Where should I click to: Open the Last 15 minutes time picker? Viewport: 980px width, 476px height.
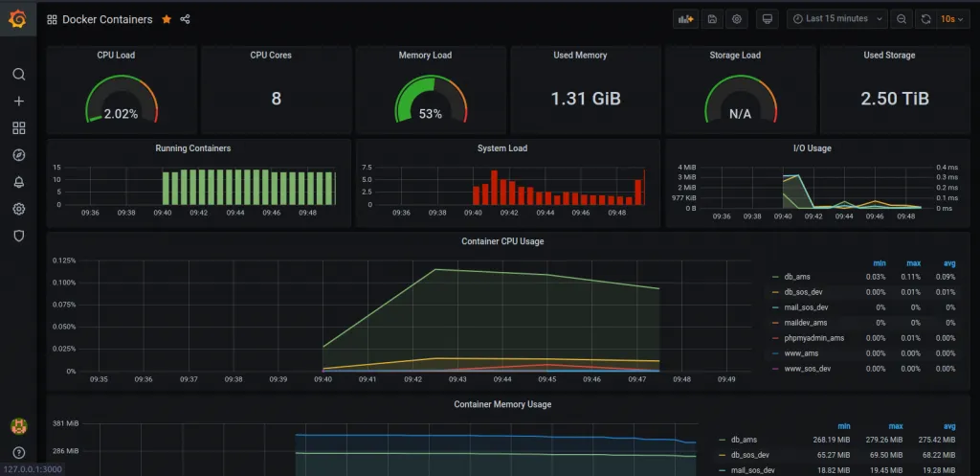(x=836, y=18)
